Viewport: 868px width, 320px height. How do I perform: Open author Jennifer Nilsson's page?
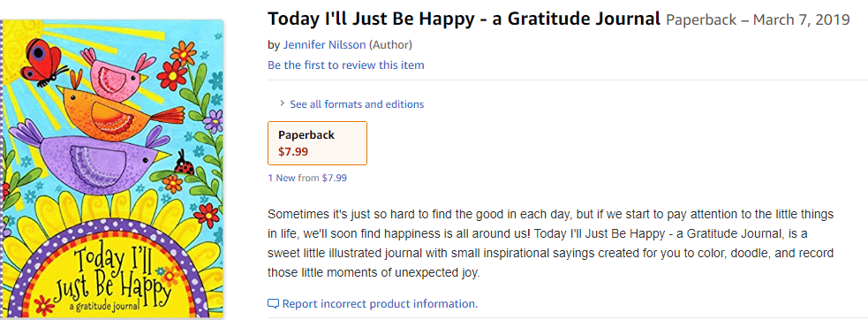coord(324,45)
